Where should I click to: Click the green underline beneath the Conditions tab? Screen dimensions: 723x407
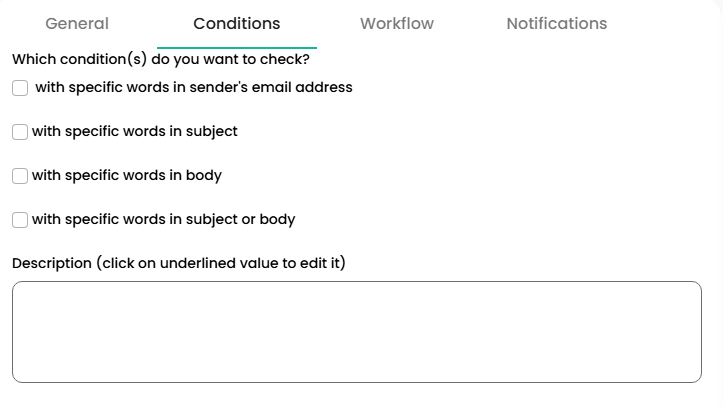[237, 47]
